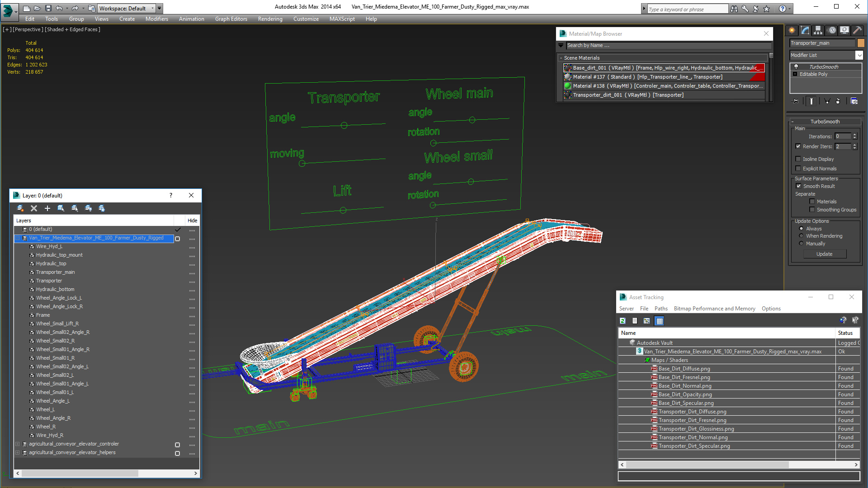Open the Modify command panel tab
Image resolution: width=868 pixels, height=488 pixels.
click(x=805, y=30)
